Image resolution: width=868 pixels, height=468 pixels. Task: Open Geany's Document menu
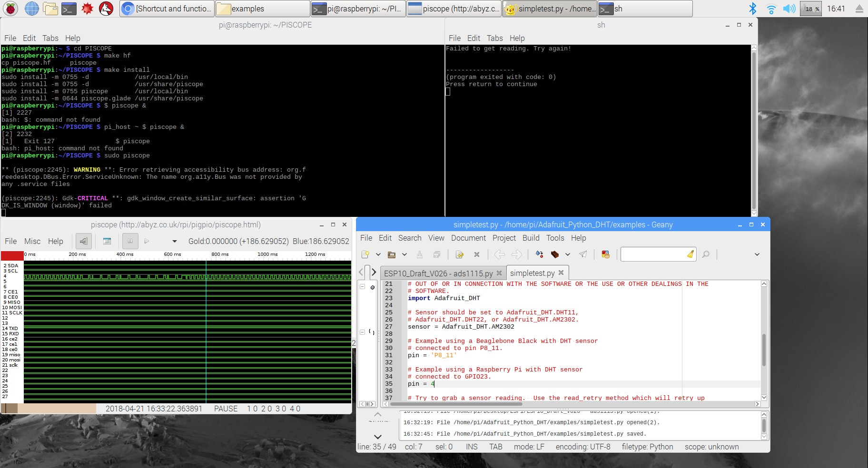pyautogui.click(x=468, y=238)
